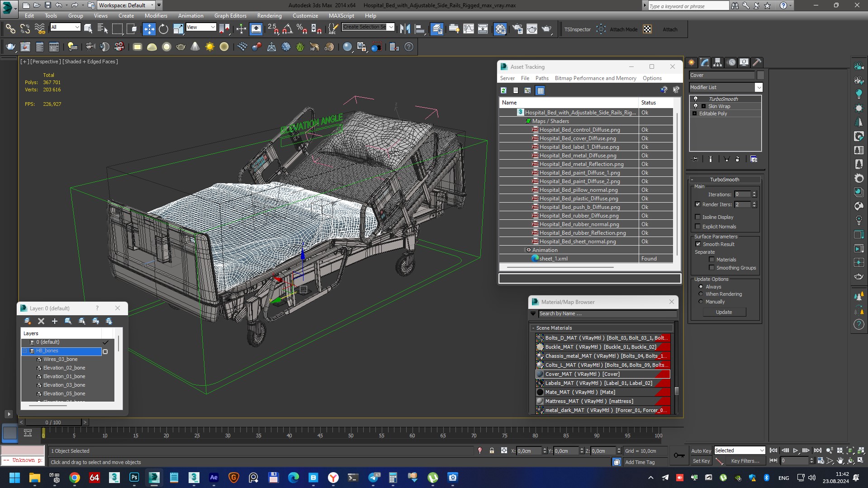
Task: Click Pin Stack icon under modifier stack
Action: coord(695,159)
